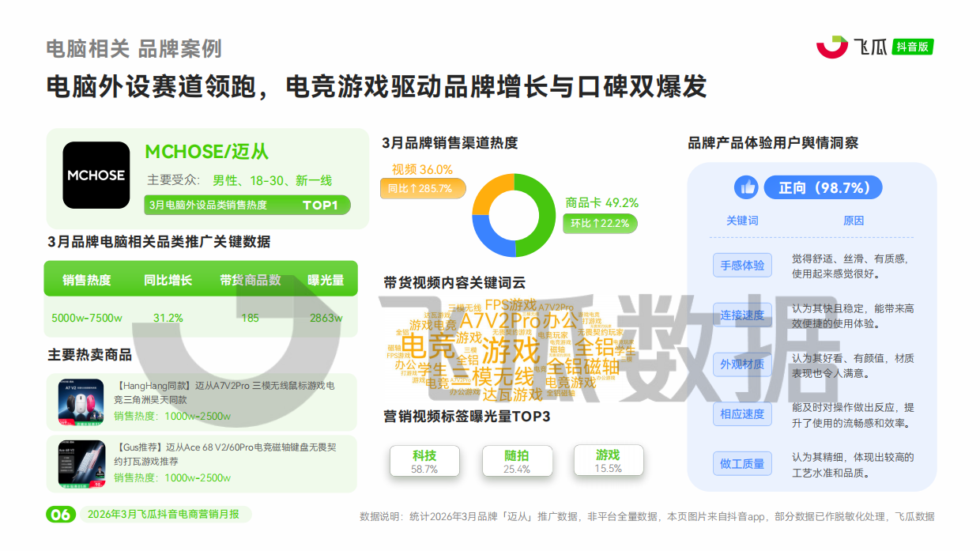
Task: Click the 2026年3月飞瓜抖音电商营销月报 footer label
Action: tap(164, 515)
